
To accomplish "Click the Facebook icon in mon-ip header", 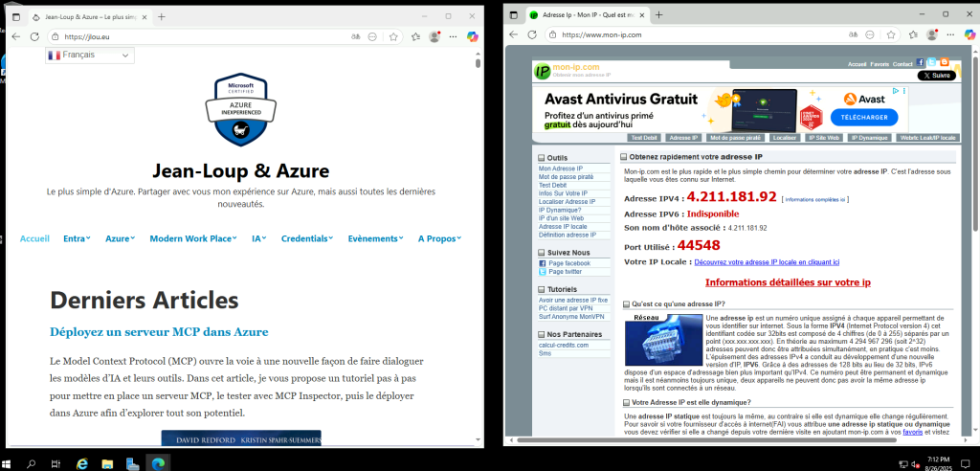I will (921, 62).
